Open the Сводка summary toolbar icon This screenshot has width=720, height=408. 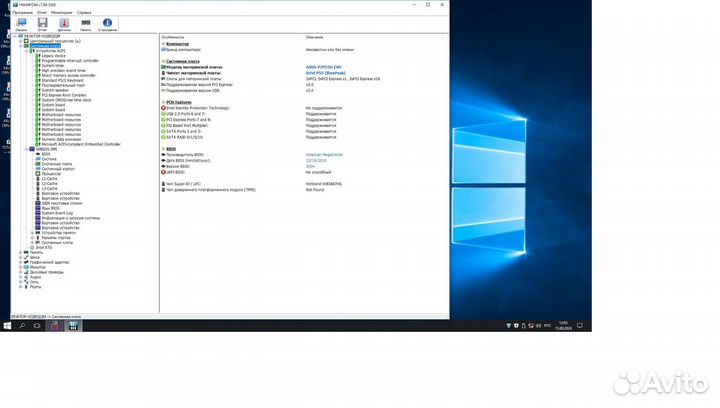point(21,25)
